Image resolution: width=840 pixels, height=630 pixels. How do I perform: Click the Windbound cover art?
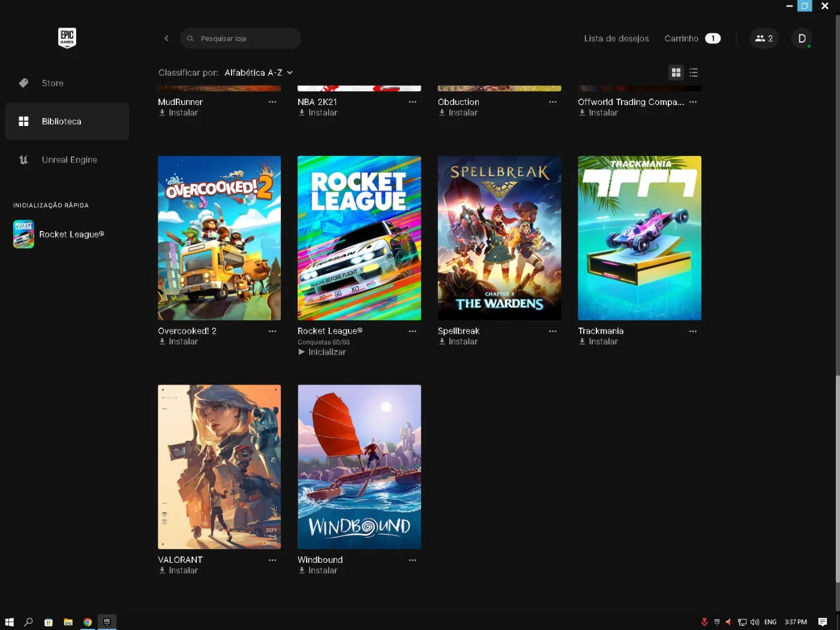(x=359, y=467)
